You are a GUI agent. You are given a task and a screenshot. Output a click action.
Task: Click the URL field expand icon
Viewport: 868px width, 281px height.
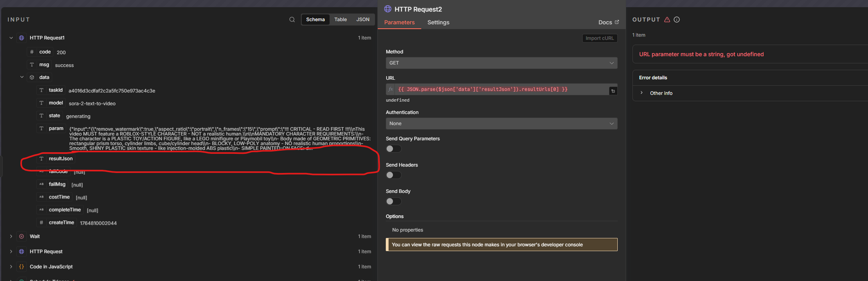(613, 91)
